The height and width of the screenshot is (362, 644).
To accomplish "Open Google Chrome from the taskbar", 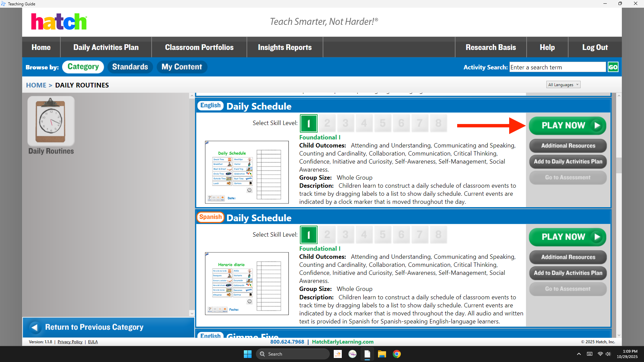I will click(x=397, y=354).
